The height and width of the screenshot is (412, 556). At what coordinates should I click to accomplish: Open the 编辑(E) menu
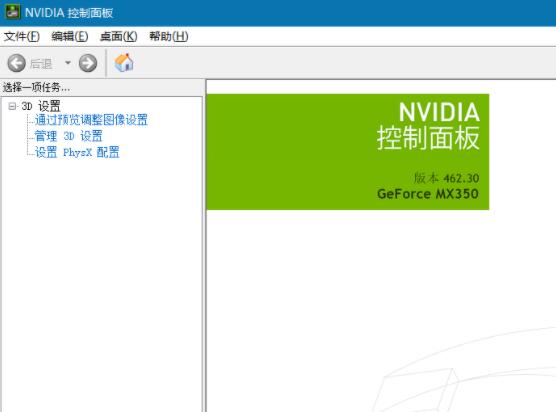pos(70,36)
